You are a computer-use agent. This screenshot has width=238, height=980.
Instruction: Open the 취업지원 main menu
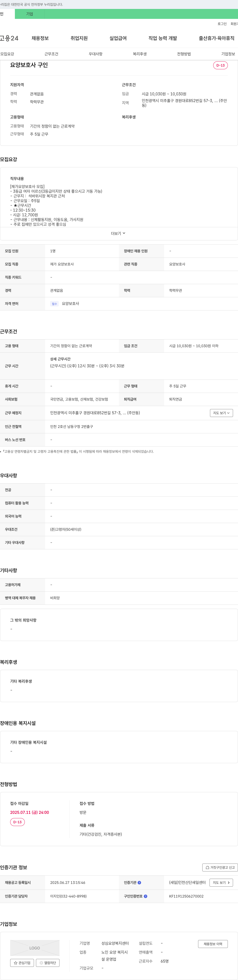pyautogui.click(x=79, y=38)
